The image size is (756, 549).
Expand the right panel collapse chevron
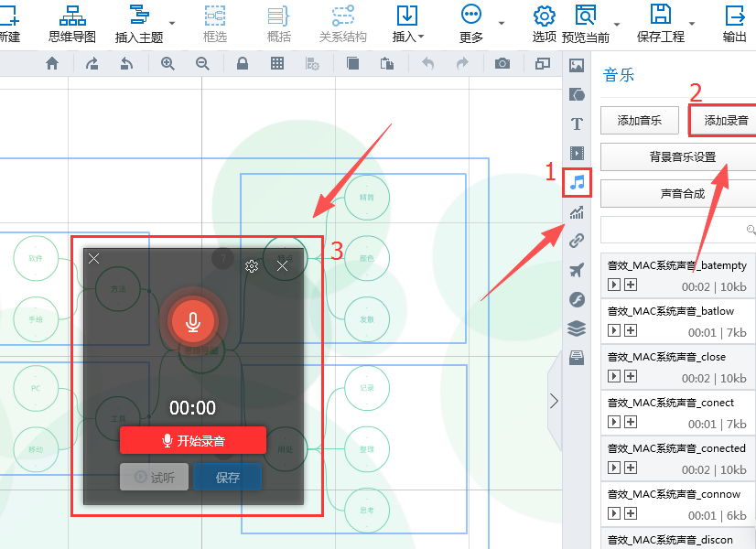pos(554,401)
